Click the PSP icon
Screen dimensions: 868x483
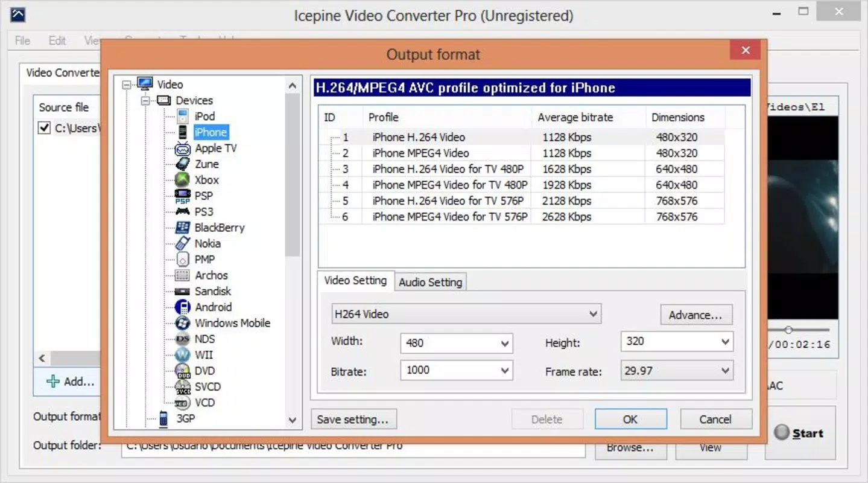tap(183, 196)
